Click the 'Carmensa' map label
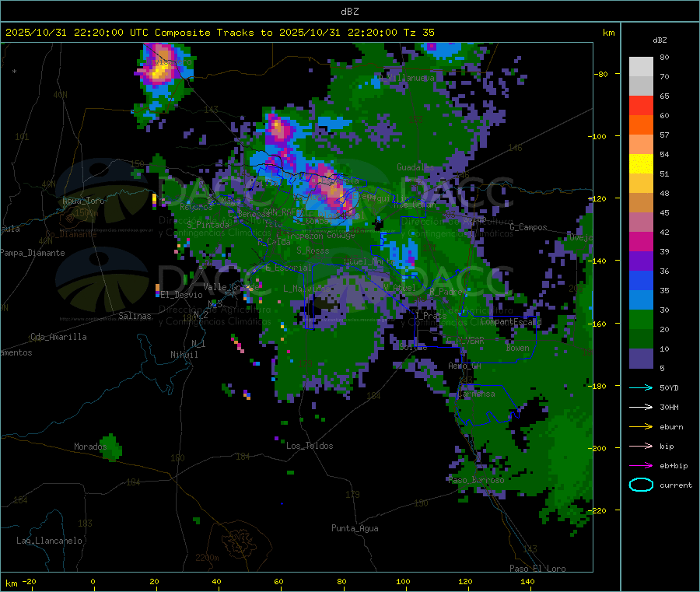This screenshot has width=700, height=592. tap(476, 394)
